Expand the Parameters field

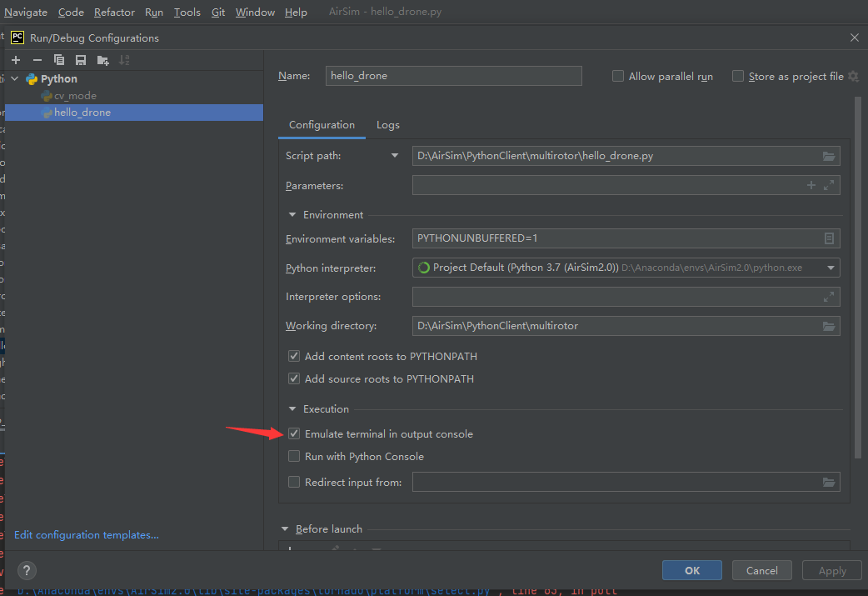click(x=829, y=186)
